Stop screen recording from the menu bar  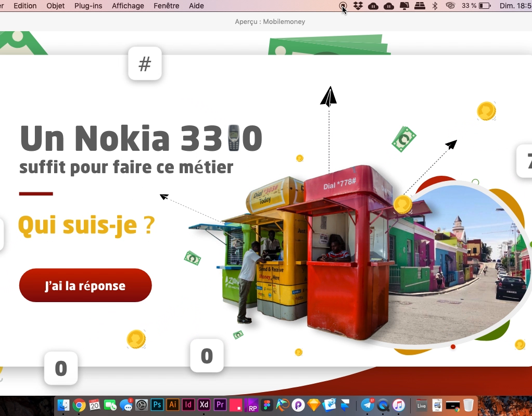tap(343, 6)
